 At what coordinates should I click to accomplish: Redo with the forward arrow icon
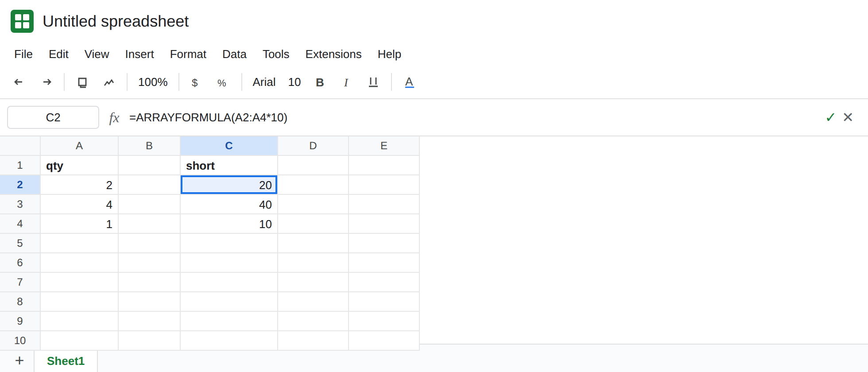pyautogui.click(x=47, y=82)
